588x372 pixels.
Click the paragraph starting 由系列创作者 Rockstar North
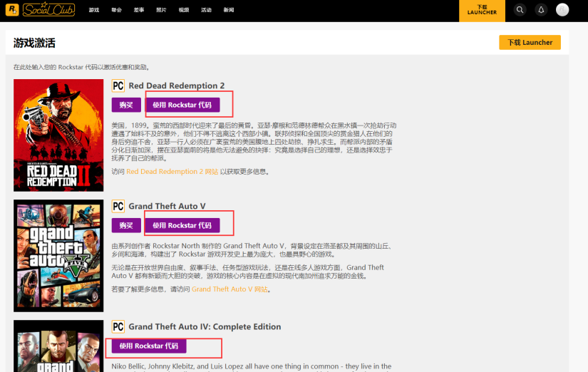252,250
